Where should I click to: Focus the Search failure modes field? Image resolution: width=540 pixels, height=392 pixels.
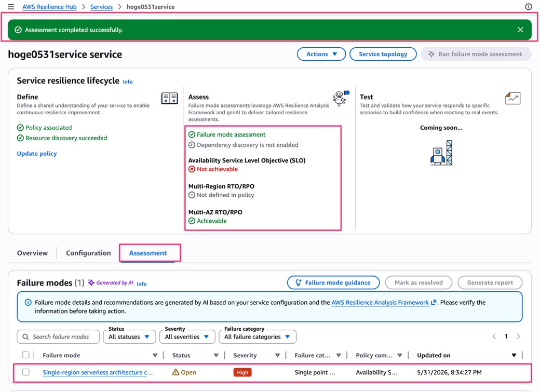point(58,336)
